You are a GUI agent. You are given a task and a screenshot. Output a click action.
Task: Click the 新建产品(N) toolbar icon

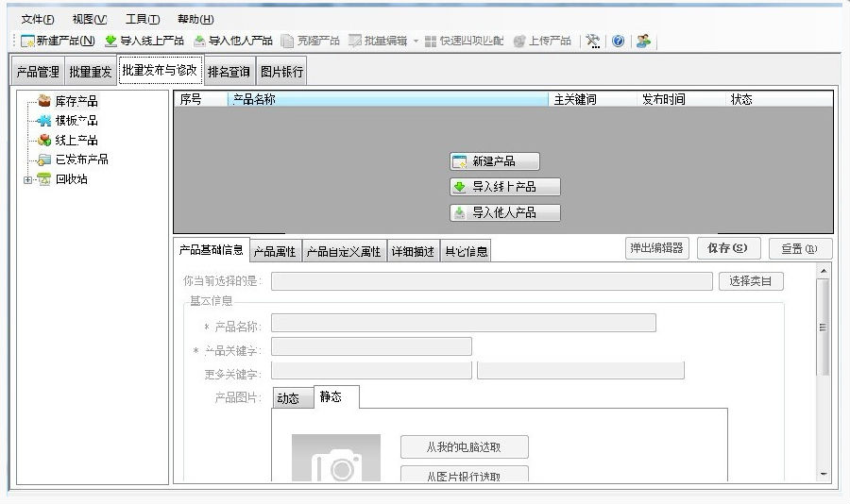tap(27, 42)
